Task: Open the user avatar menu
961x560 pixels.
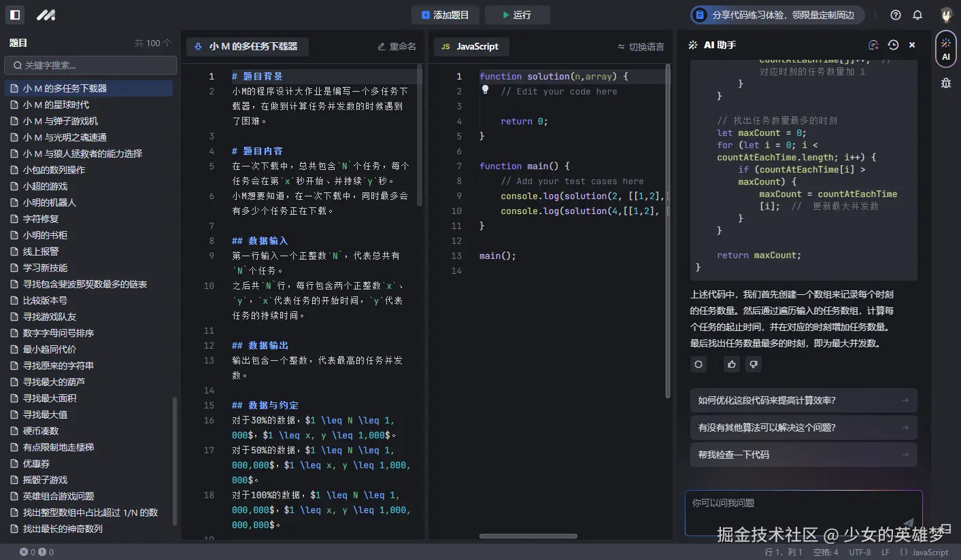Action: tap(946, 15)
